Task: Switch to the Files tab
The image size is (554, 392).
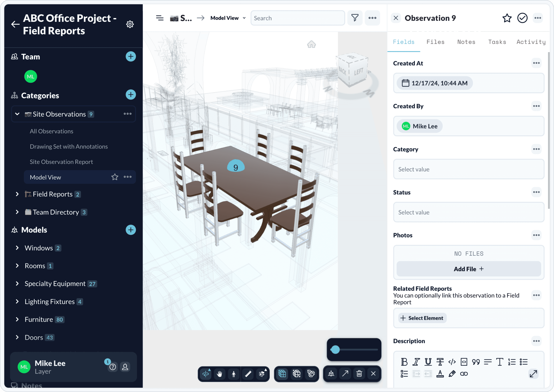Action: (435, 42)
